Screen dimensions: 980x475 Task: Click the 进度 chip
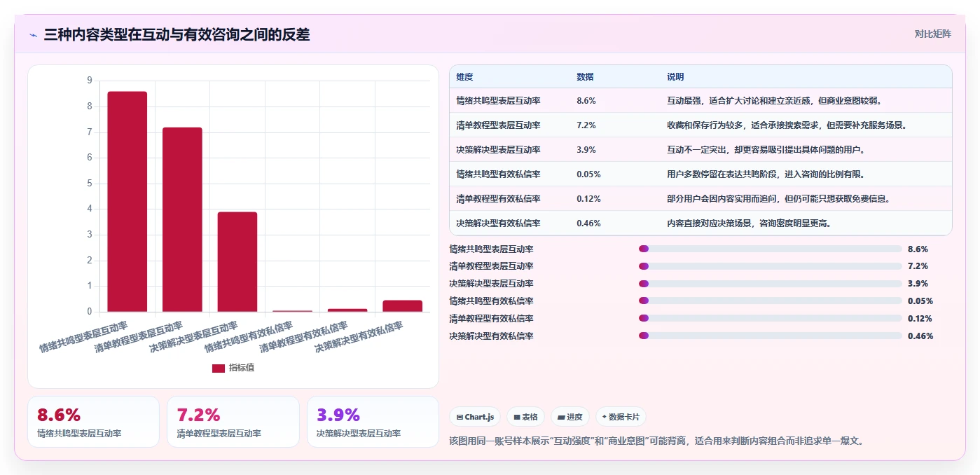570,417
